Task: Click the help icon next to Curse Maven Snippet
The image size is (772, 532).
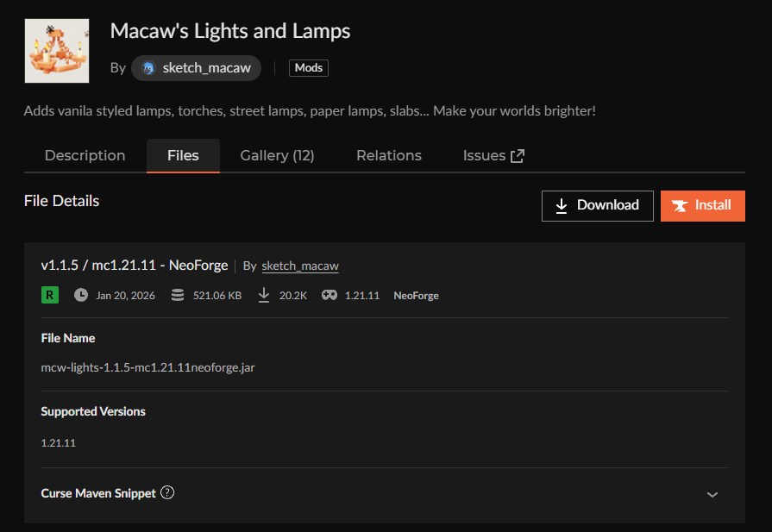Action: click(169, 492)
